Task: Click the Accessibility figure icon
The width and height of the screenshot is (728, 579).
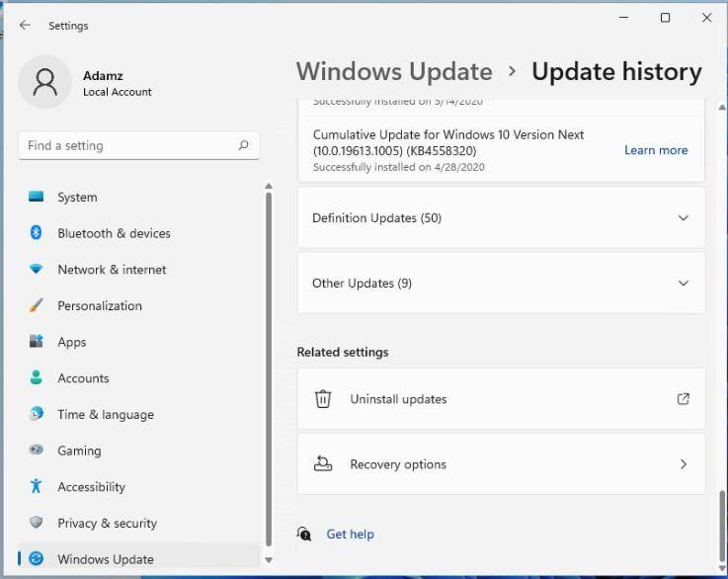Action: coord(36,486)
